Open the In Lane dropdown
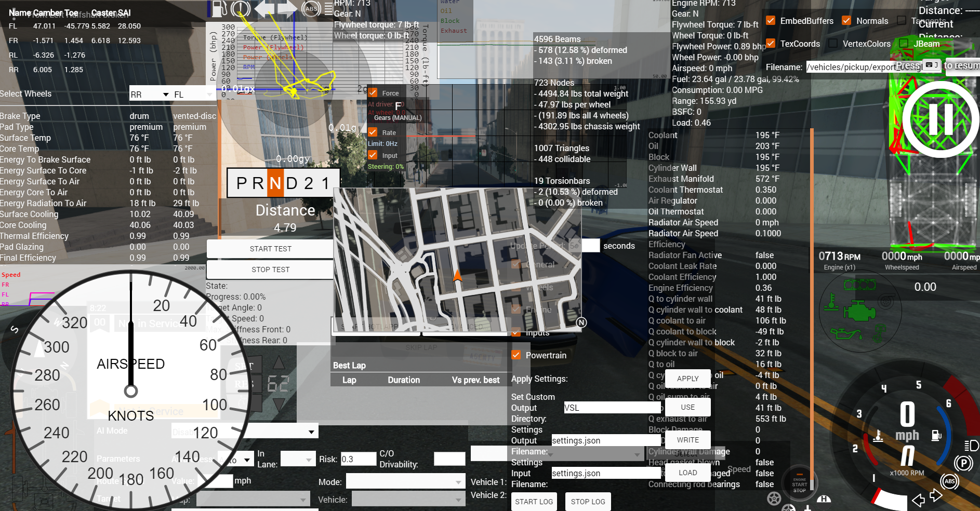 [297, 459]
